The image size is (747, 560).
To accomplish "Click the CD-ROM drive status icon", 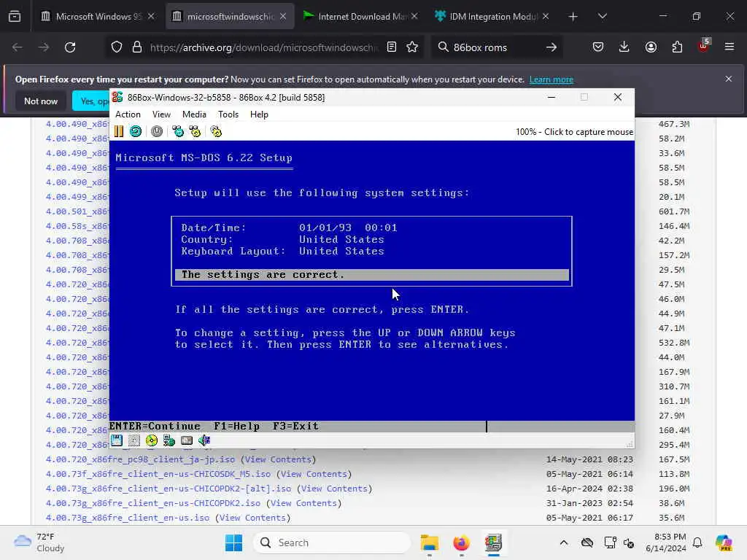I will click(x=152, y=440).
